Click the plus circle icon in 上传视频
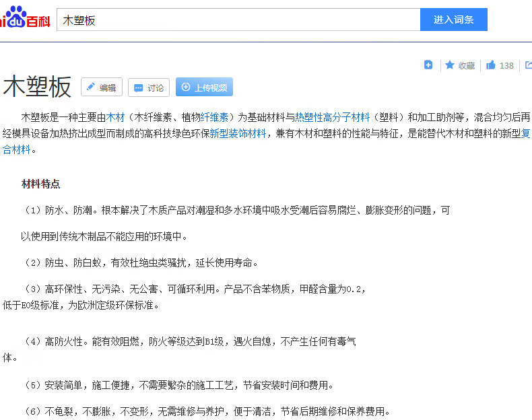 click(186, 87)
